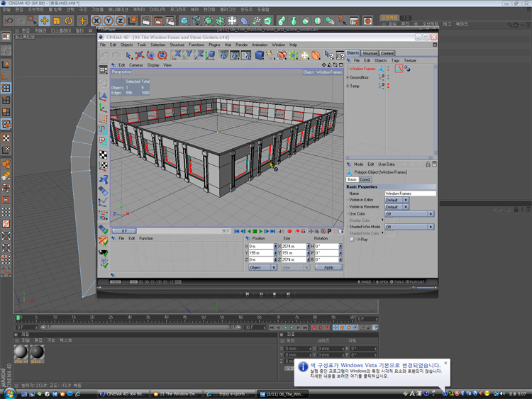Switch to the Content tab
The width and height of the screenshot is (532, 399).
[387, 53]
